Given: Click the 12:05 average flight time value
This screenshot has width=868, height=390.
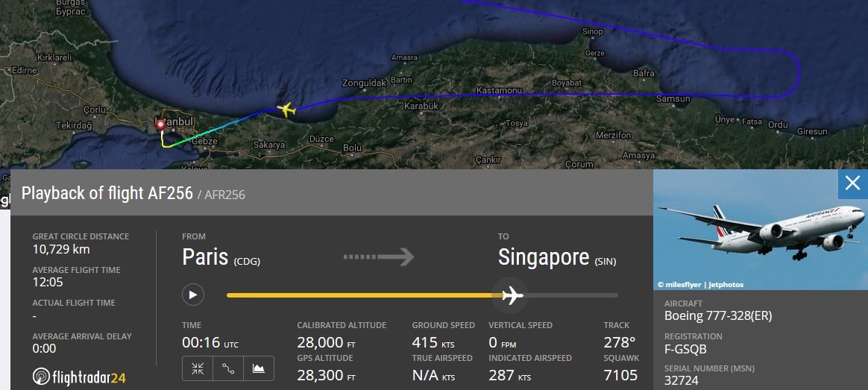Looking at the screenshot, I should click(x=48, y=282).
